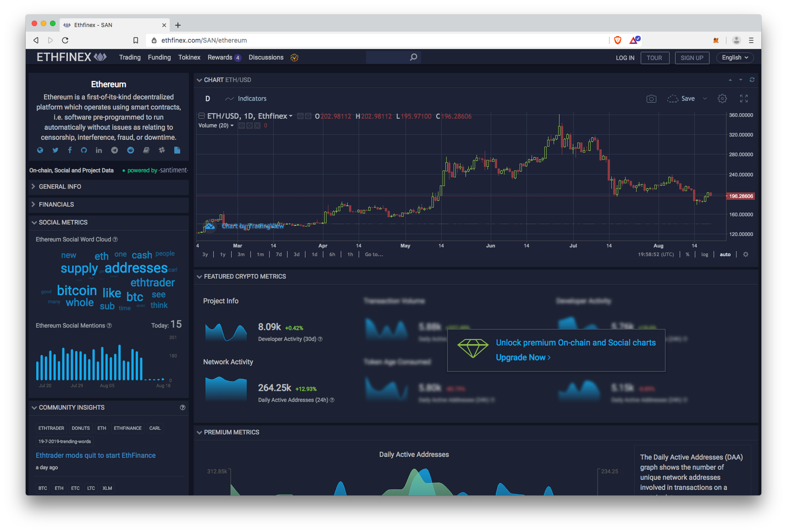Screen dimensions: 787x532
Task: Take chart snapshot with camera icon
Action: [651, 99]
